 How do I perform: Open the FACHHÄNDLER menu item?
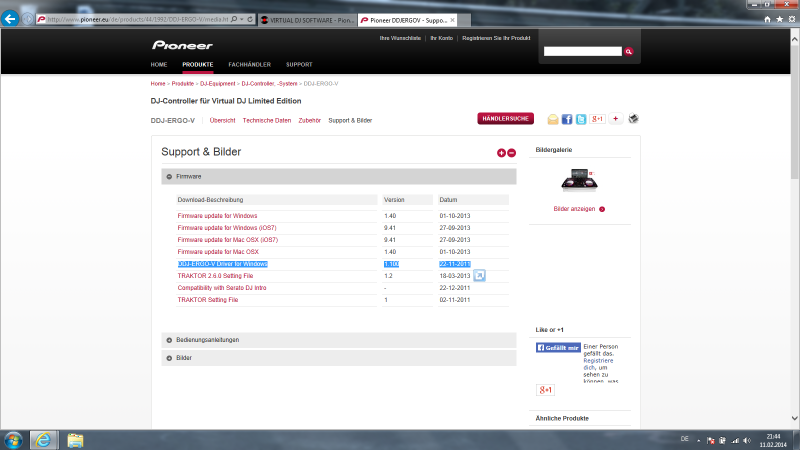pyautogui.click(x=249, y=65)
